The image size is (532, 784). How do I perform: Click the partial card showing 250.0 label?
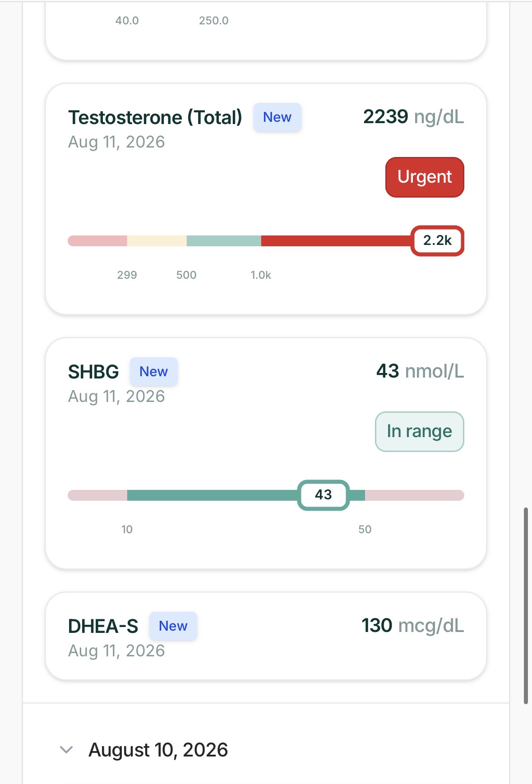tap(266, 30)
